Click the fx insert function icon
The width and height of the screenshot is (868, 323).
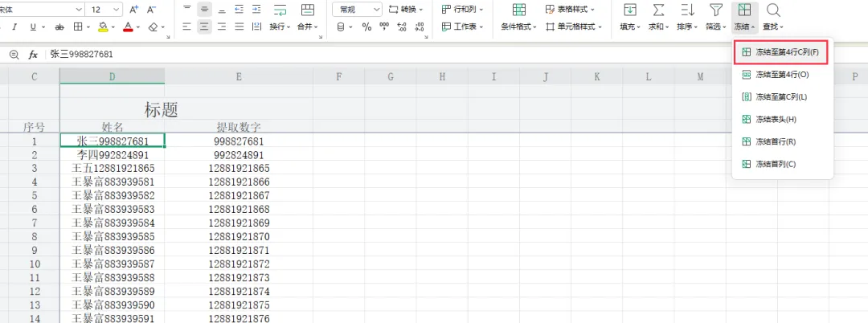[x=33, y=54]
